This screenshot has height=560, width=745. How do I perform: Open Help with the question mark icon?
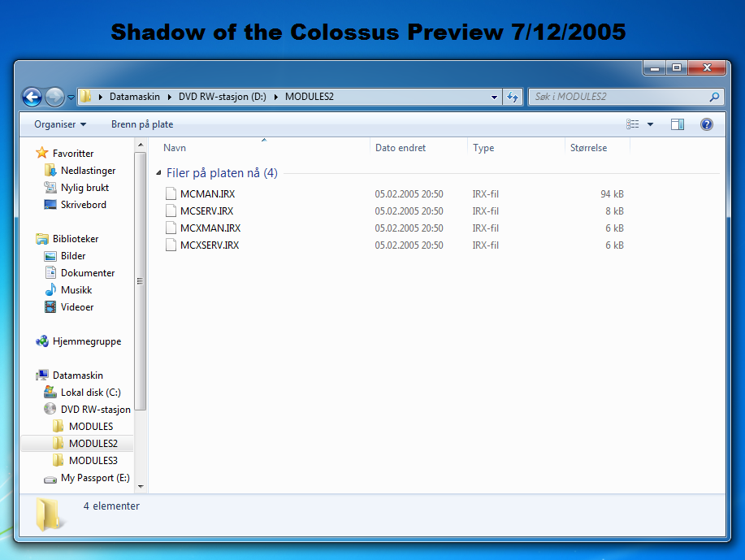click(707, 124)
